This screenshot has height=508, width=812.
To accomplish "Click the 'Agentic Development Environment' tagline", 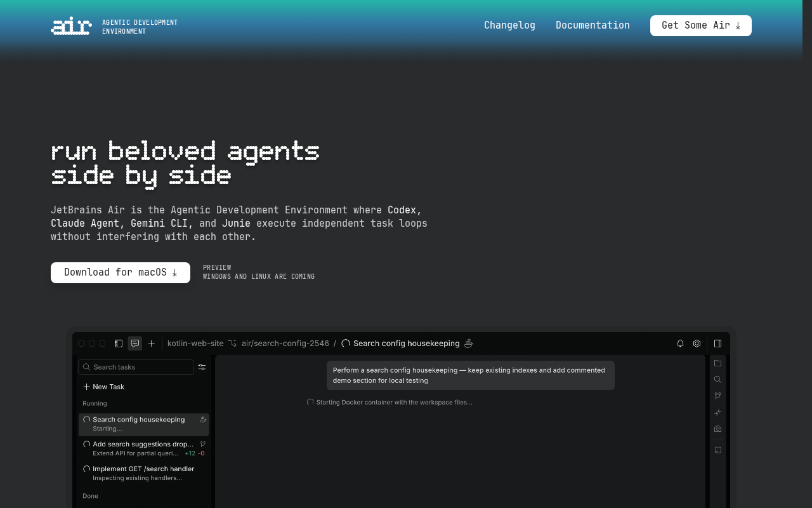I will 140,27.
